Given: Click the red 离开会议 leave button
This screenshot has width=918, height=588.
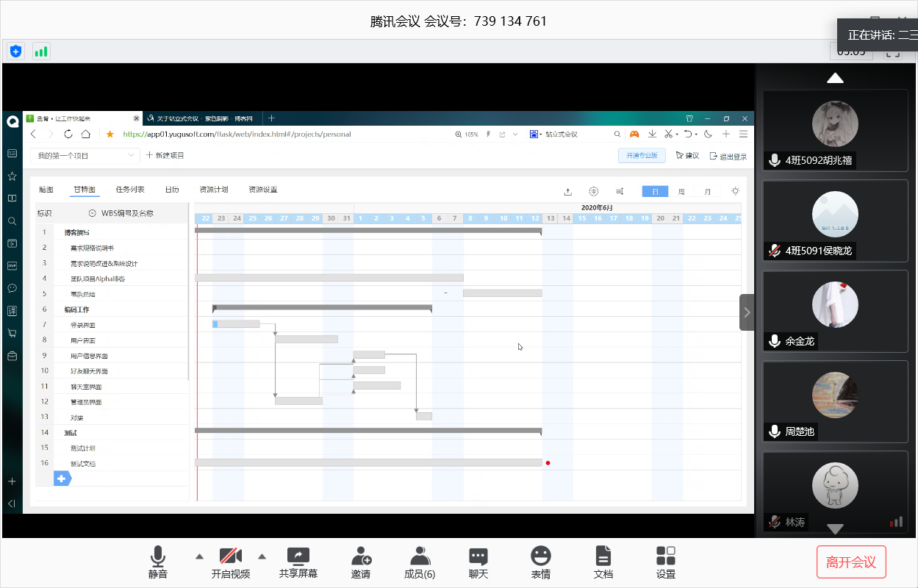Looking at the screenshot, I should point(851,562).
